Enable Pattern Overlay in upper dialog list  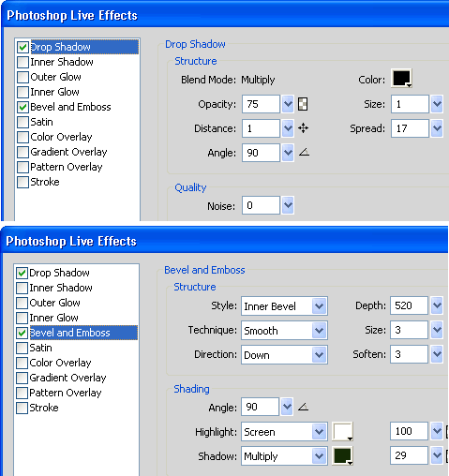(22, 167)
